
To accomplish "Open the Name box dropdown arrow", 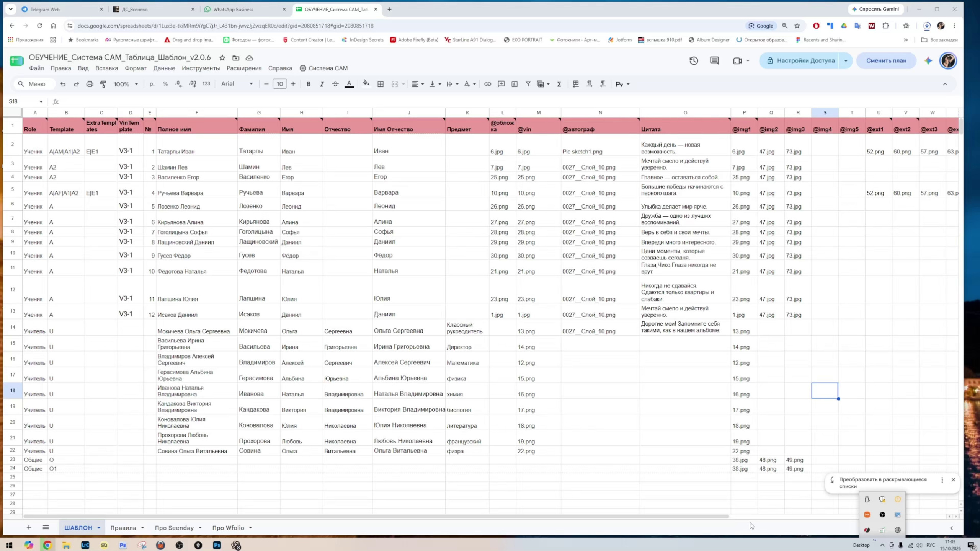I will [x=41, y=101].
